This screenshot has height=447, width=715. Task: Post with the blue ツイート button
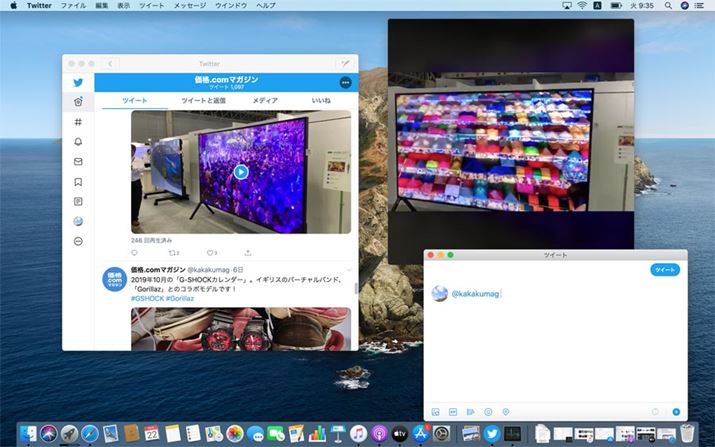click(665, 270)
